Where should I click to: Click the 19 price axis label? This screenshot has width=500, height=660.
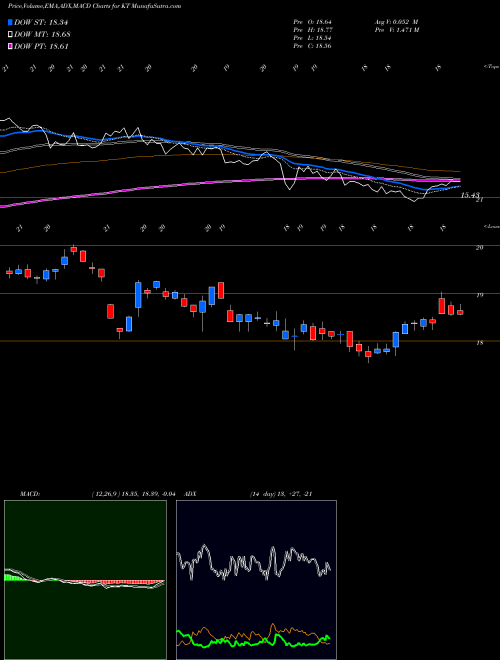pos(479,295)
